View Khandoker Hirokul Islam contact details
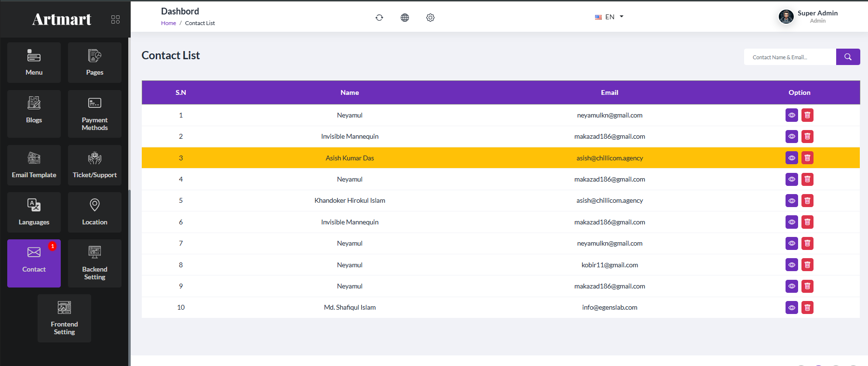Viewport: 868px width, 366px height. pos(792,200)
